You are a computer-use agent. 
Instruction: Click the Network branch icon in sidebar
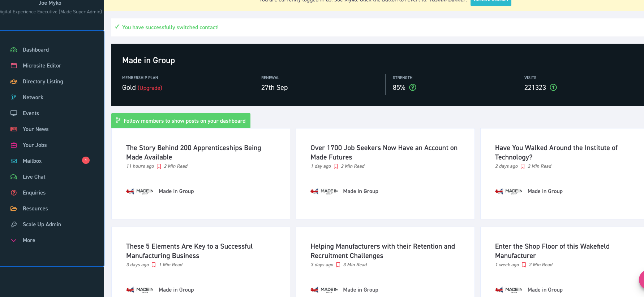tap(14, 97)
